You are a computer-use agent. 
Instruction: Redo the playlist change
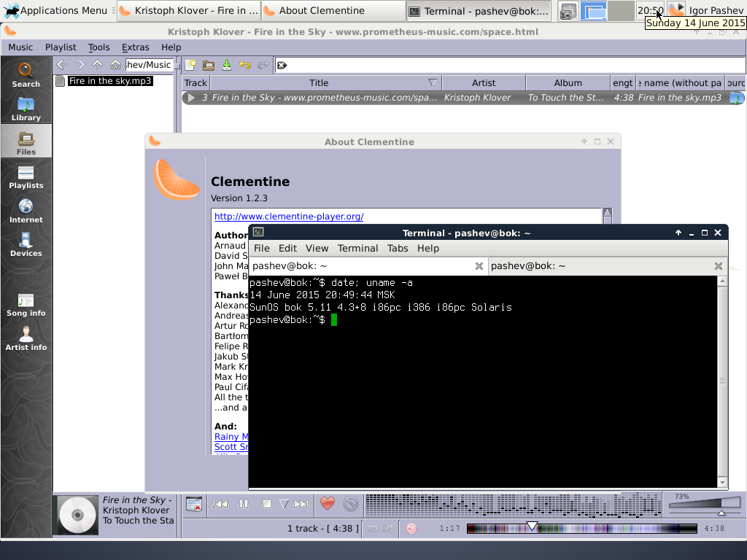tap(263, 65)
